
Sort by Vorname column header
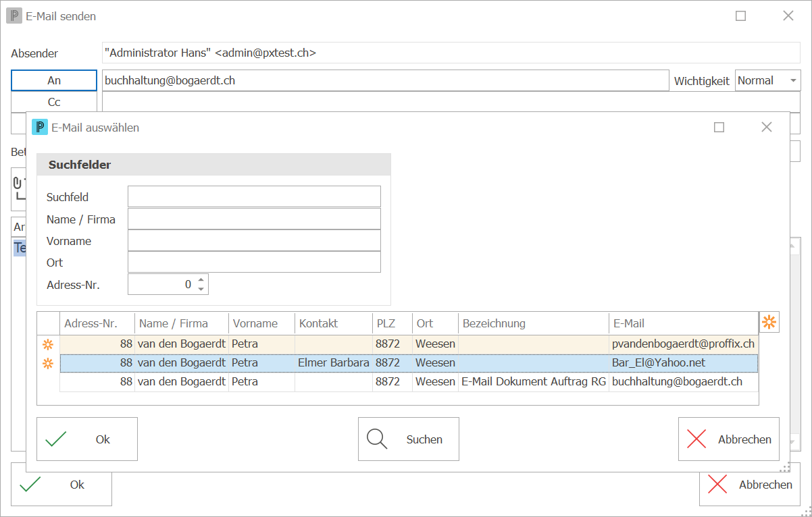(262, 323)
